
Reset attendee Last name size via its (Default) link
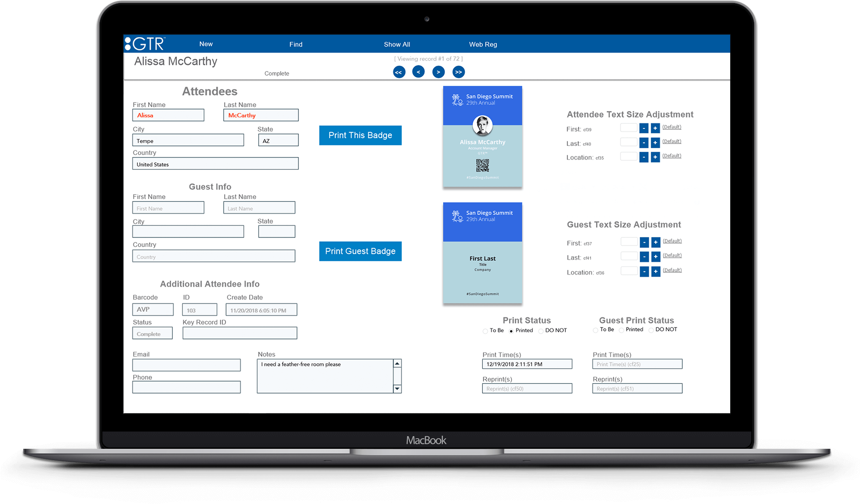(671, 142)
